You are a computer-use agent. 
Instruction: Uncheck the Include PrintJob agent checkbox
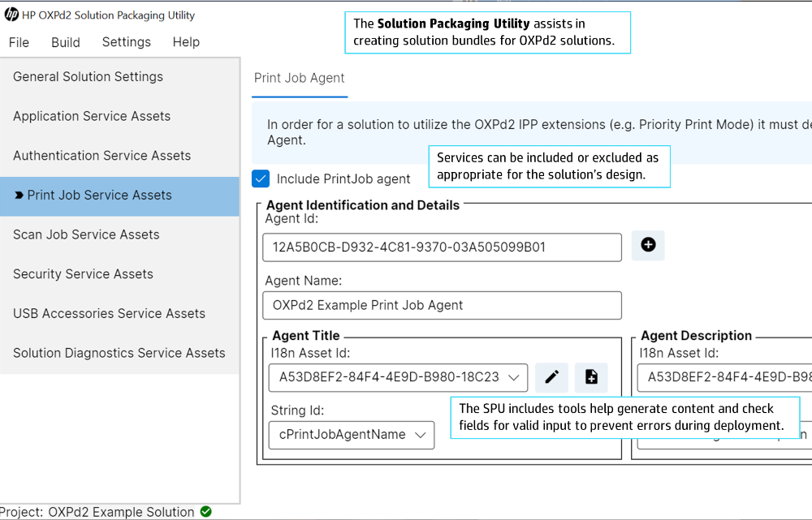pos(261,178)
